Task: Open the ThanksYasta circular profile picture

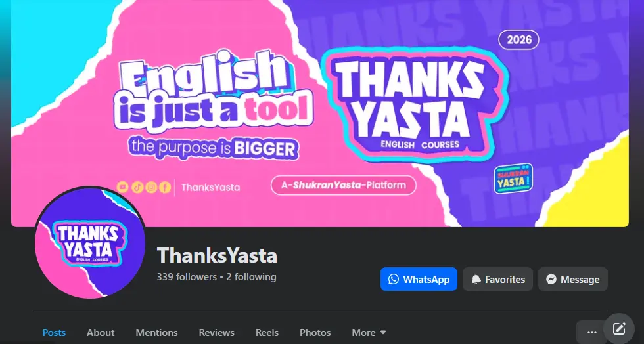Action: pos(90,243)
